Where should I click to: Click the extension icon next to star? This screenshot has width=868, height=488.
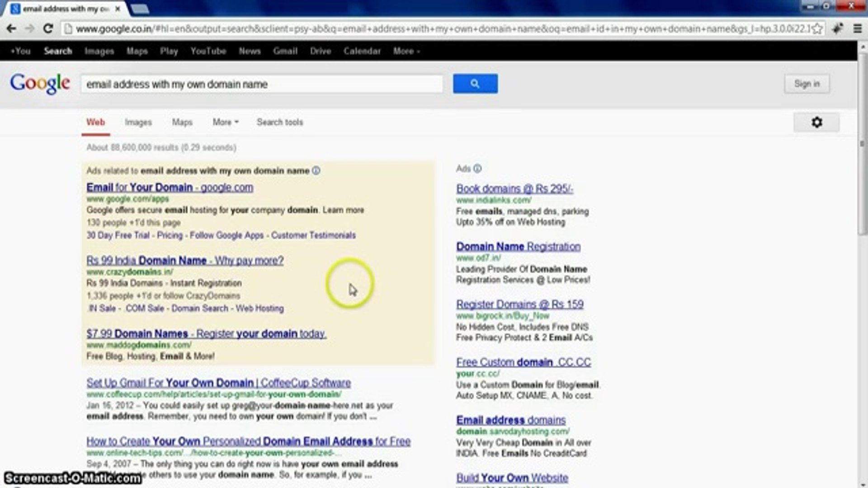tap(837, 29)
